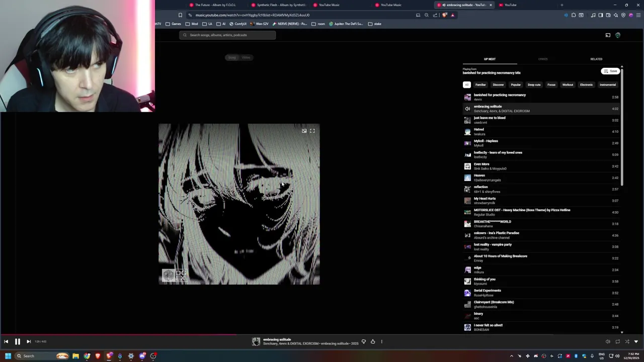Select the Workout filter chip
Image resolution: width=644 pixels, height=362 pixels.
(x=568, y=84)
